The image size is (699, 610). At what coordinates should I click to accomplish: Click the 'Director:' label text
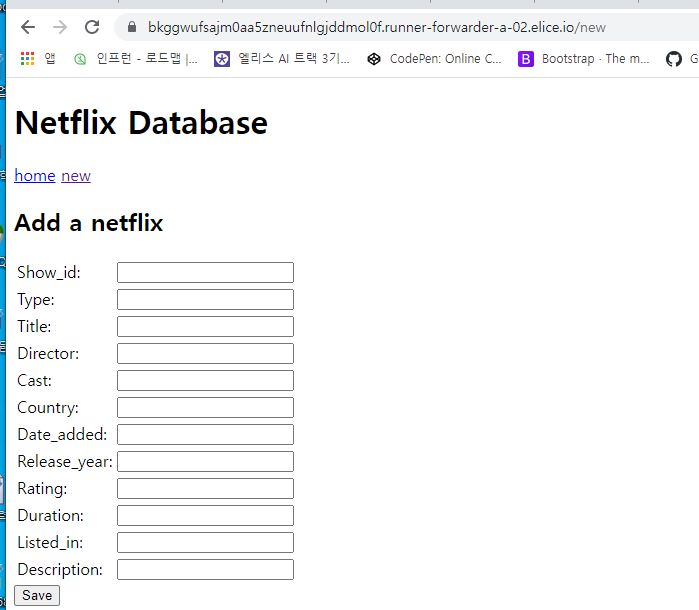point(48,354)
